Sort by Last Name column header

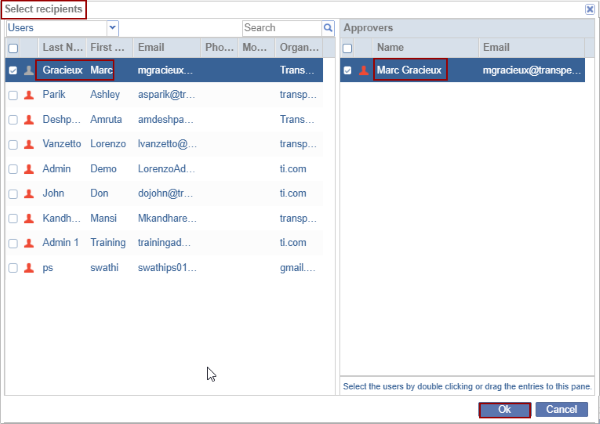[x=61, y=48]
